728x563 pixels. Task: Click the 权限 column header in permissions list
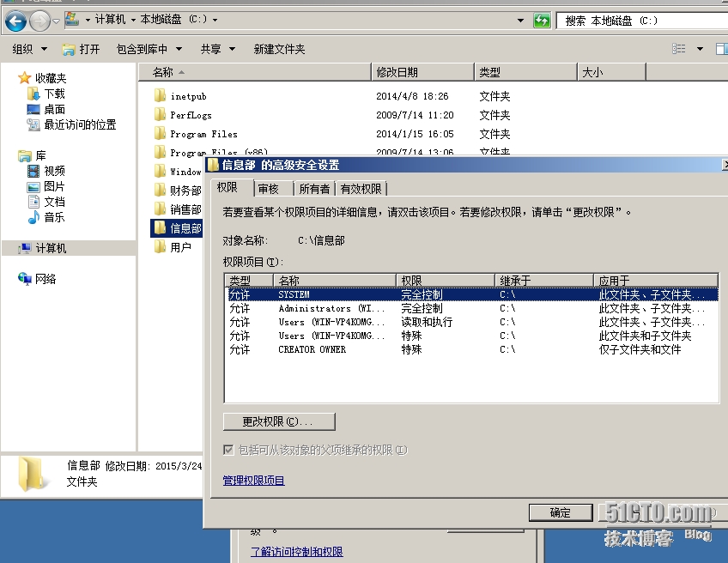(x=445, y=281)
